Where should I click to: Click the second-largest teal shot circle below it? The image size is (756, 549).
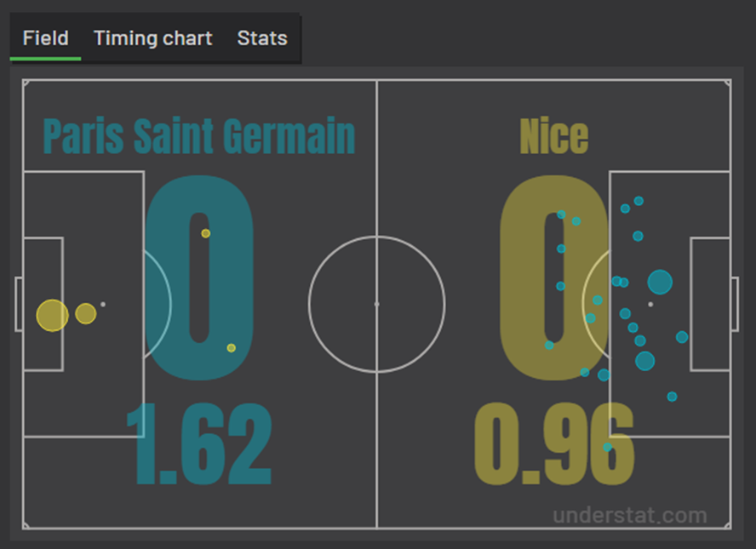(645, 361)
